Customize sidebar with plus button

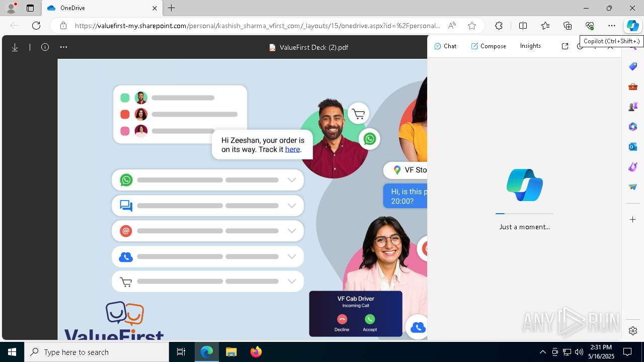633,220
